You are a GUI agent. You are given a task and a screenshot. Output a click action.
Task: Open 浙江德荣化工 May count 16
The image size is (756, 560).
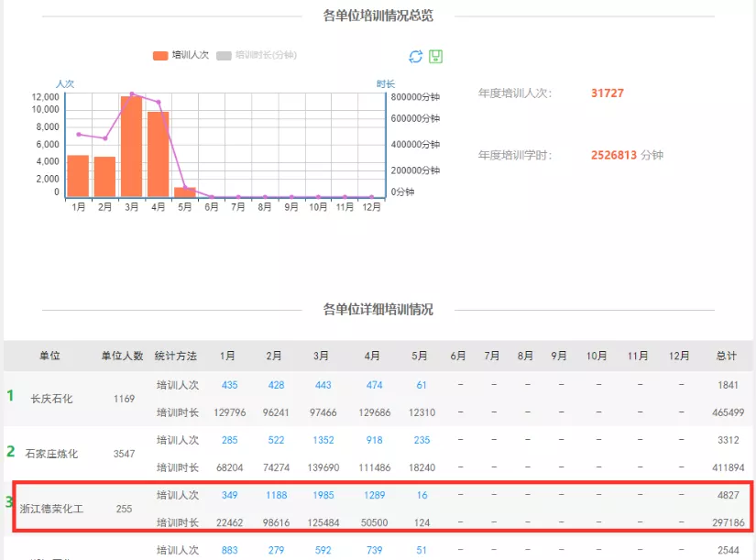(421, 495)
